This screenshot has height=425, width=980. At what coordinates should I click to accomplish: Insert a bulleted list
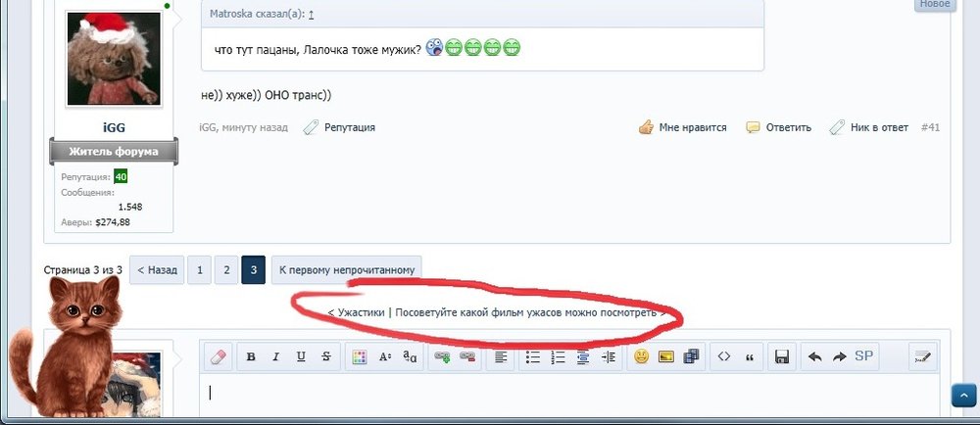533,356
